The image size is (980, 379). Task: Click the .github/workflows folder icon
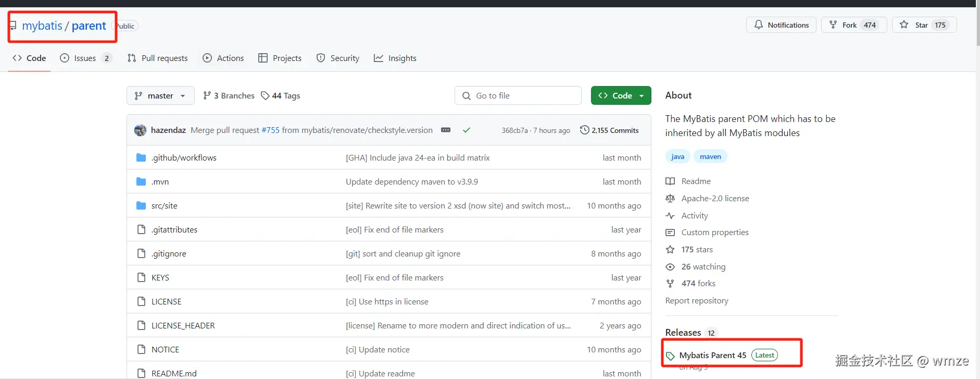141,157
